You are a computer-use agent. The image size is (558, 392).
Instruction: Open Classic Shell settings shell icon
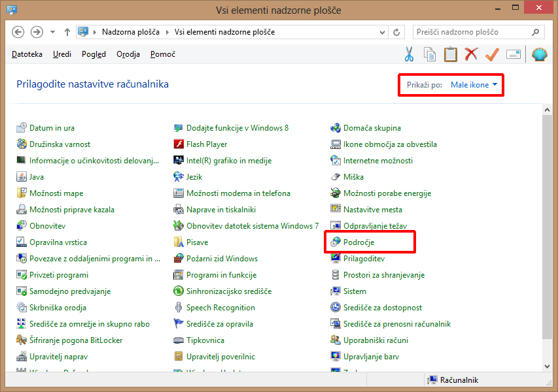point(540,54)
